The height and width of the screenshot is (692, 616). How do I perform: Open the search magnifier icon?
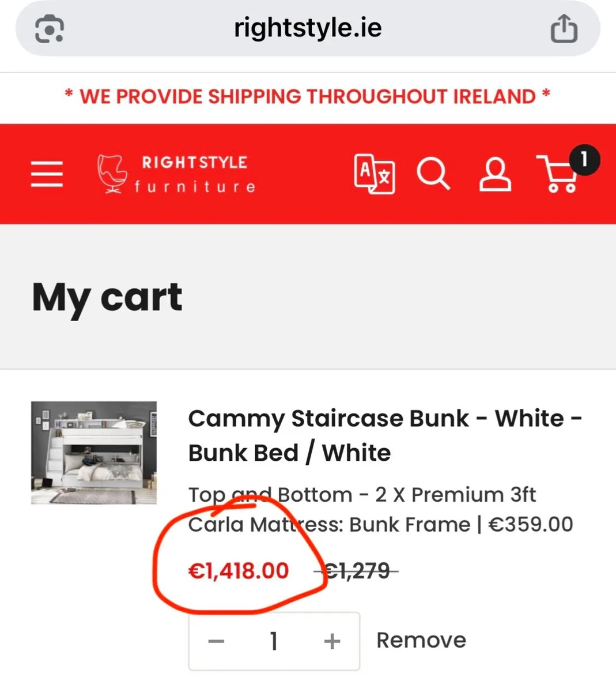tap(433, 174)
